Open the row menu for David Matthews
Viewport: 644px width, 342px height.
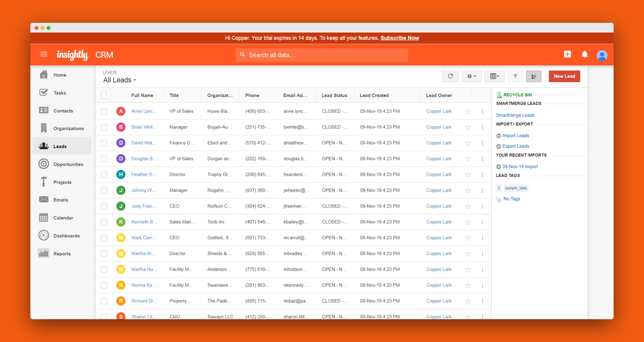tap(482, 143)
